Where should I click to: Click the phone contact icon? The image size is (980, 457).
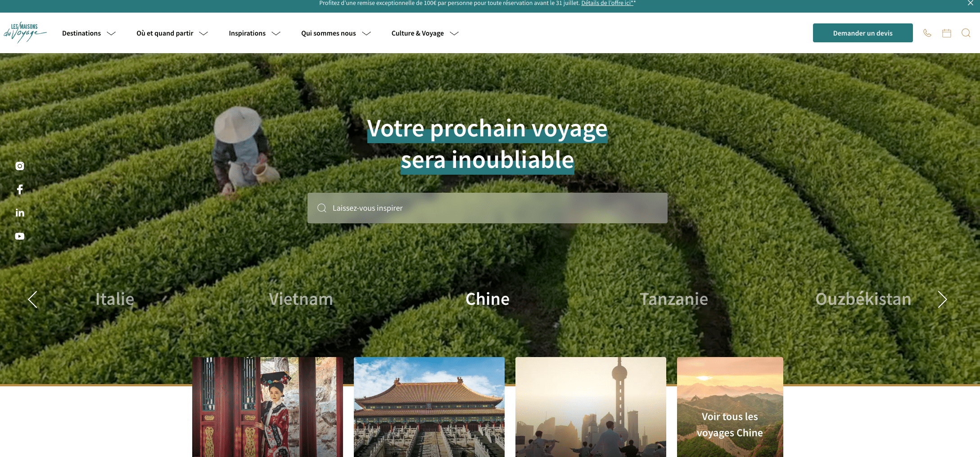coord(927,33)
